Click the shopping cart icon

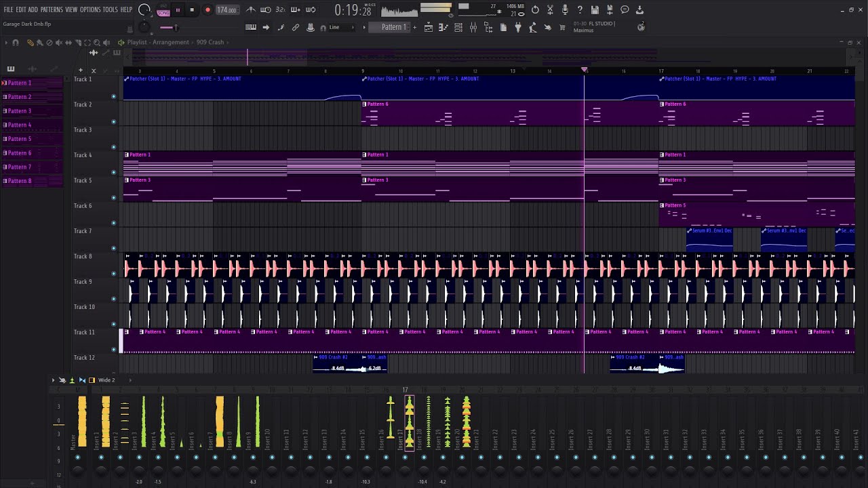(562, 27)
